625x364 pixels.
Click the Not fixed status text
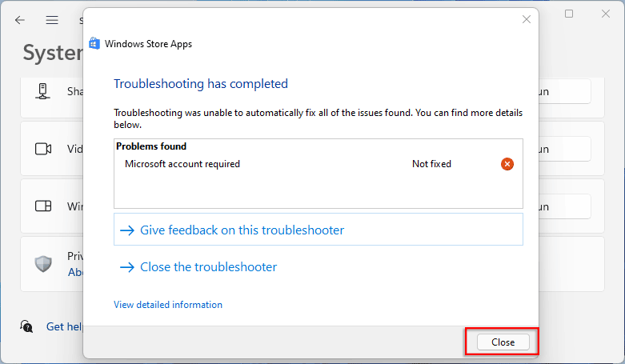point(431,164)
